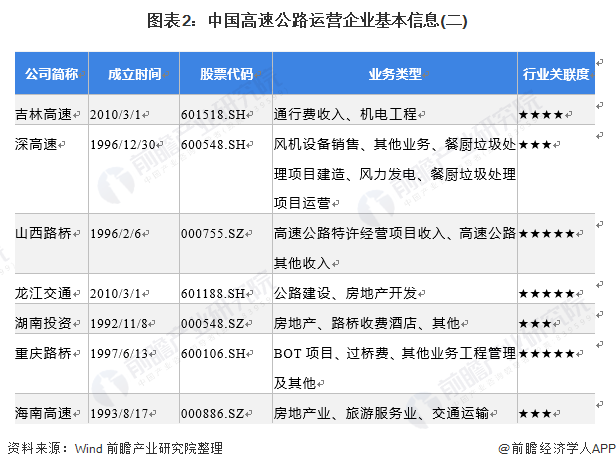Click stock code 000755.SZ

(214, 233)
